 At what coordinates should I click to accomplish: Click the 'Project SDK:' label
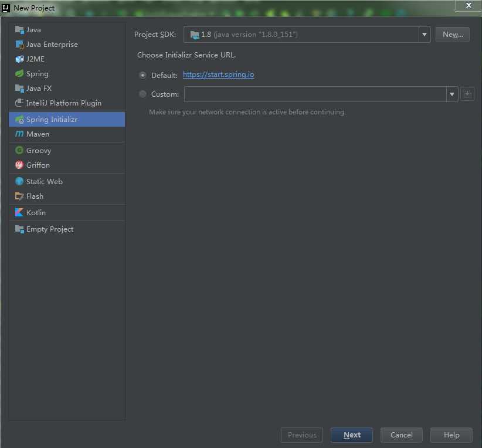point(155,35)
